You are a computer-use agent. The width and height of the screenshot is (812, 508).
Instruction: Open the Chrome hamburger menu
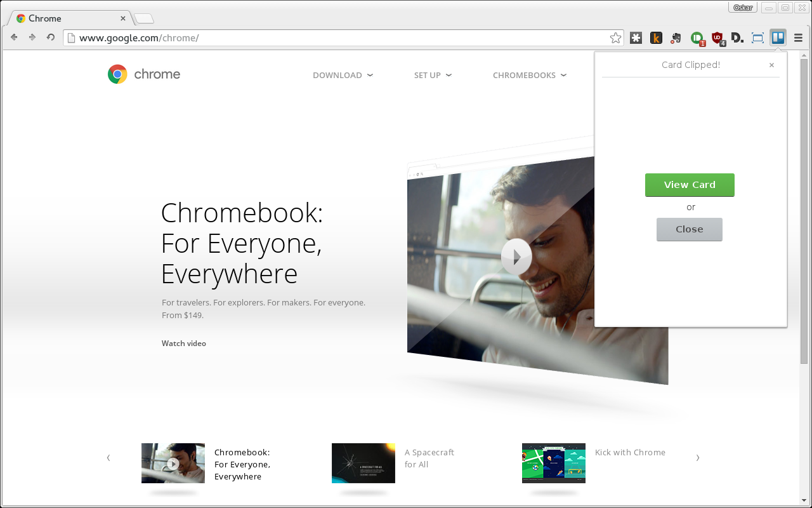(x=798, y=38)
